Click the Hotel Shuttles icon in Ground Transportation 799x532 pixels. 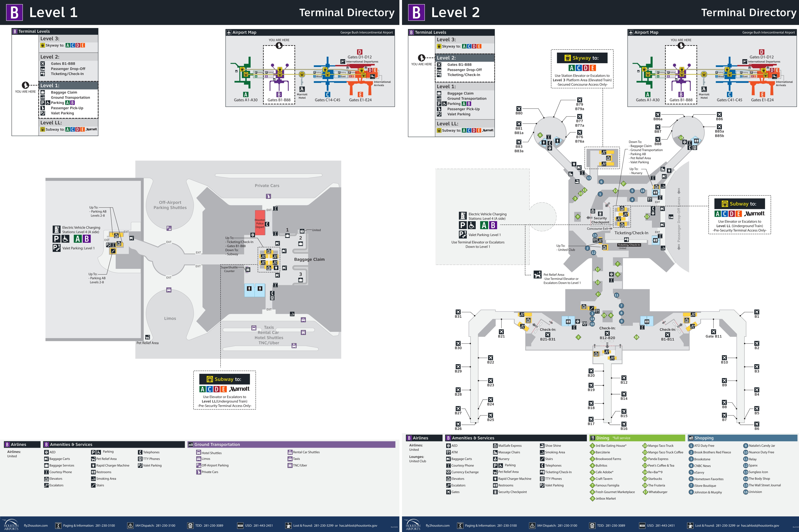[199, 453]
